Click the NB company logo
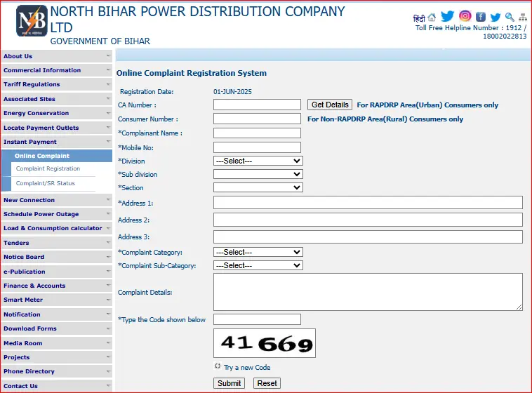This screenshot has width=532, height=393. pos(32,20)
